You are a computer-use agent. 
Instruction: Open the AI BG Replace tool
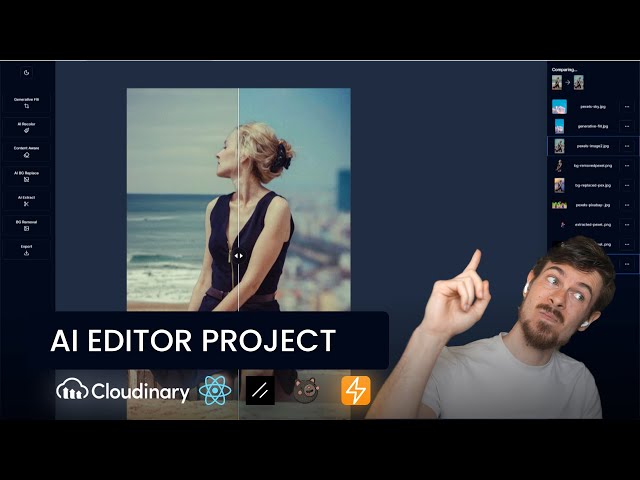[27, 176]
